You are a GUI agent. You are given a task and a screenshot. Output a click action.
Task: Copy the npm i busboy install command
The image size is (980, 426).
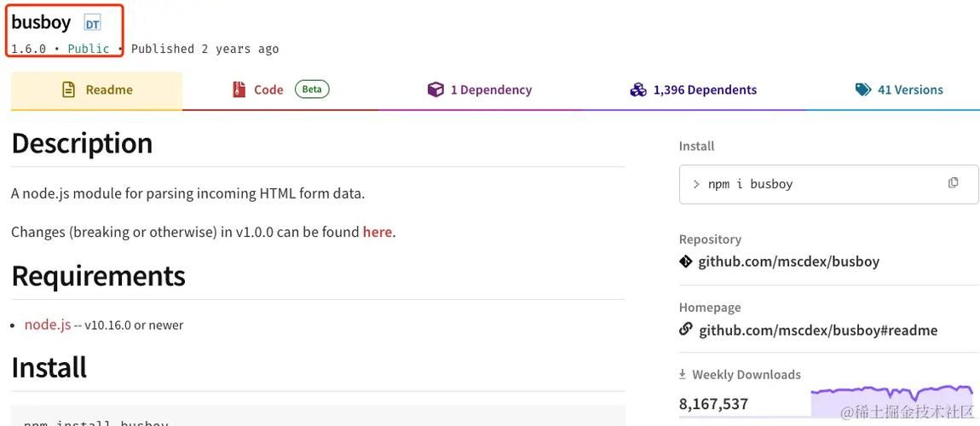(953, 182)
